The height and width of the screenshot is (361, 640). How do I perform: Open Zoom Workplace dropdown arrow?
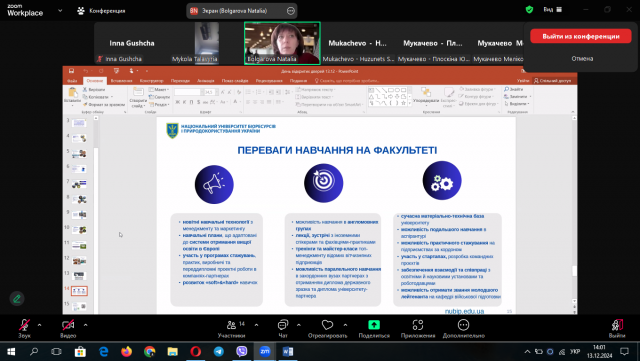(x=60, y=11)
